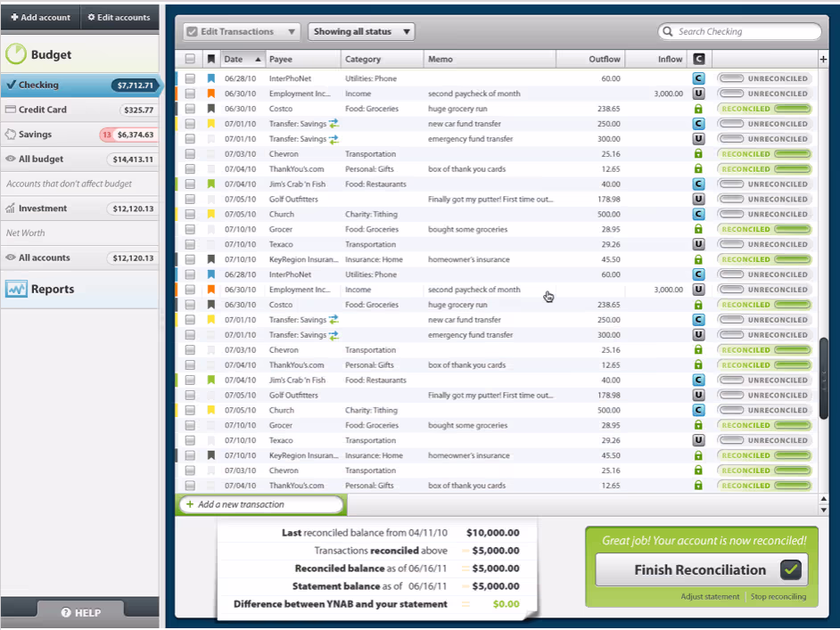Open the Budget section
Screen dimensions: 840x630
click(x=80, y=54)
